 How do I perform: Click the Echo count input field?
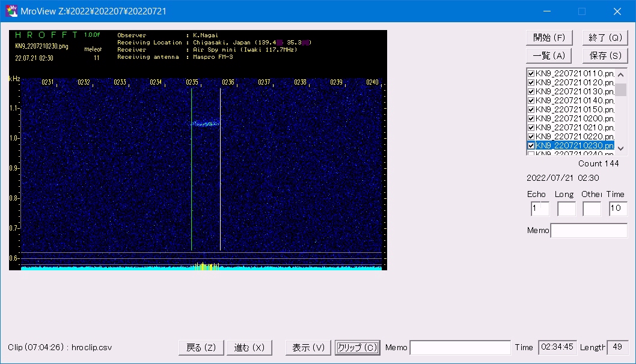coord(539,208)
